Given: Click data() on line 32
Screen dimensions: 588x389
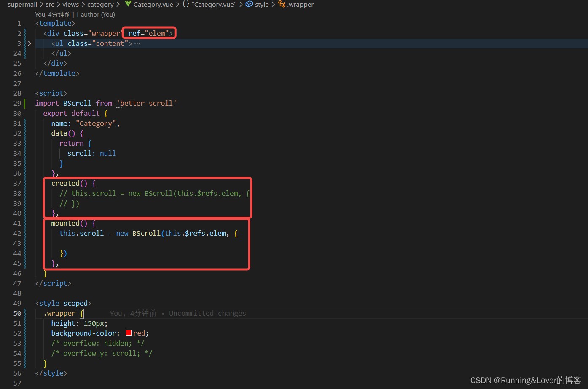Looking at the screenshot, I should [x=63, y=133].
